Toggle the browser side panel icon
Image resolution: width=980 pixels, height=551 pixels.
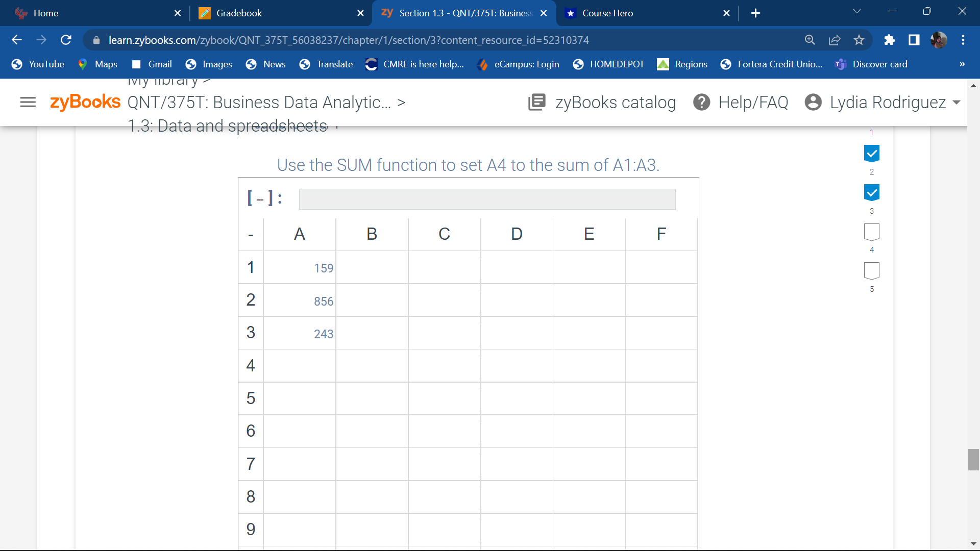click(x=914, y=40)
